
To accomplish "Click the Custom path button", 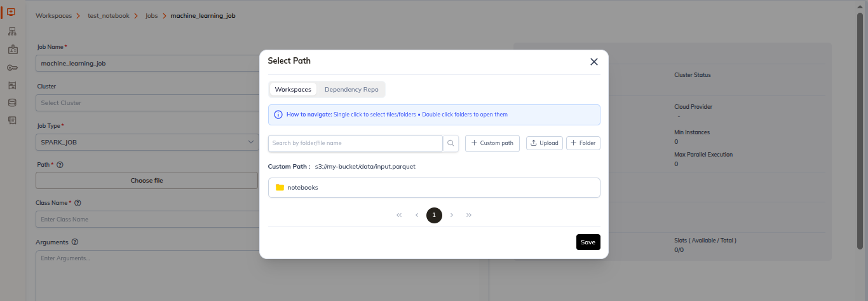I will tap(492, 143).
